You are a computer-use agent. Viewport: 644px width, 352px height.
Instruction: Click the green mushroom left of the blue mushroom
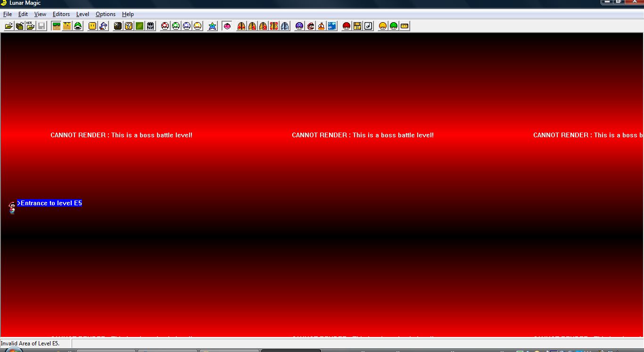pyautogui.click(x=176, y=26)
